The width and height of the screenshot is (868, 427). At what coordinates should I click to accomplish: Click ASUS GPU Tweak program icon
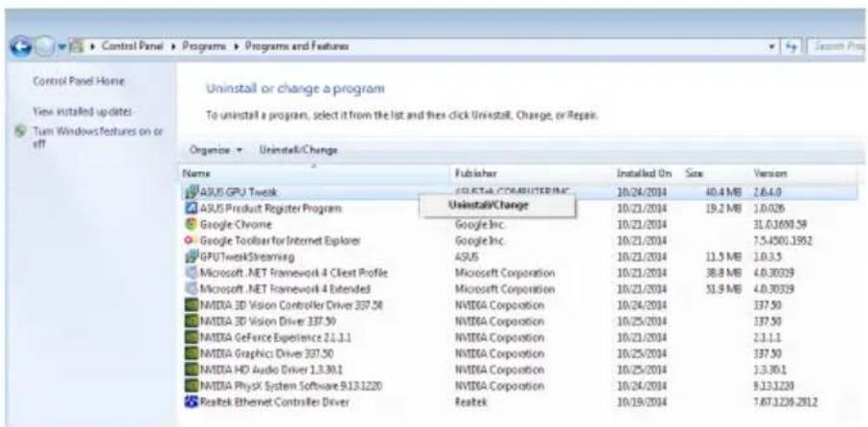(x=192, y=192)
